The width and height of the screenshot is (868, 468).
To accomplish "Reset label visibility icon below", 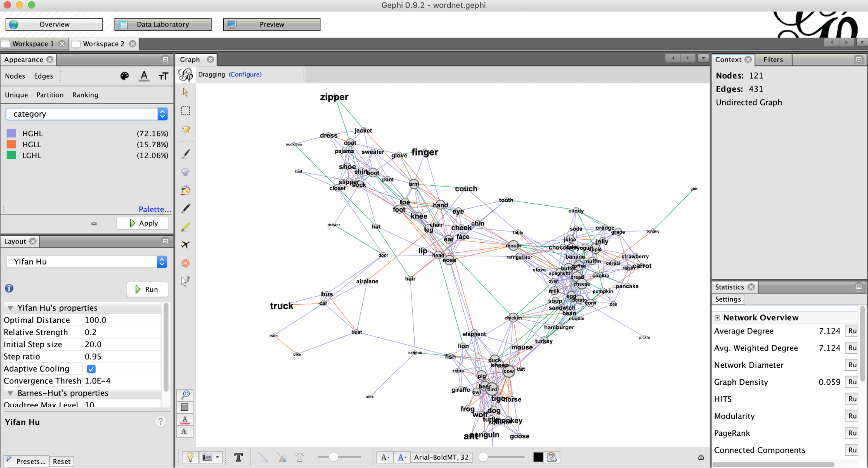I will click(185, 432).
